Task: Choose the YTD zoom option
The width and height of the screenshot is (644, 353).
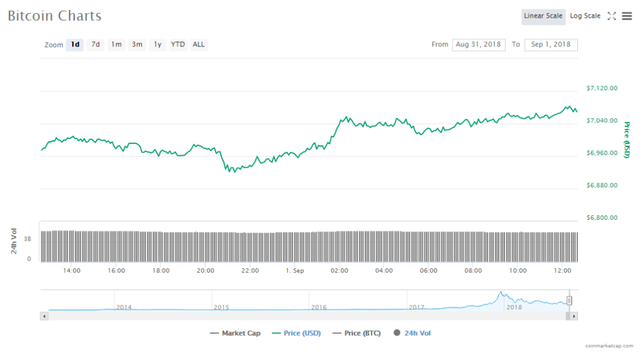Action: pos(179,45)
